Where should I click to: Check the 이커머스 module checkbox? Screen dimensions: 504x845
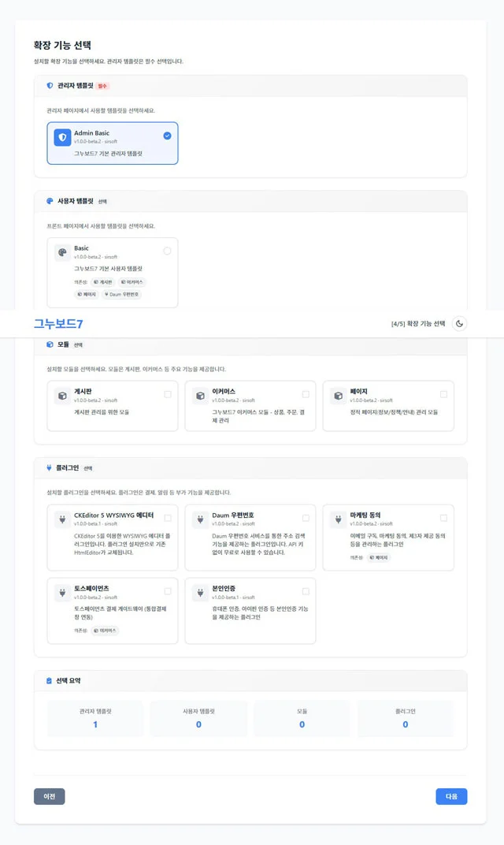(306, 394)
